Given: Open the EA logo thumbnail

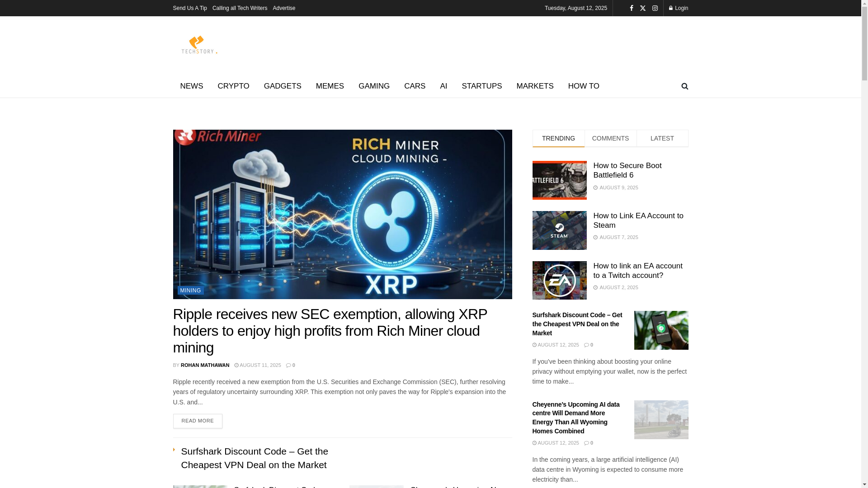Looking at the screenshot, I should coord(559,281).
